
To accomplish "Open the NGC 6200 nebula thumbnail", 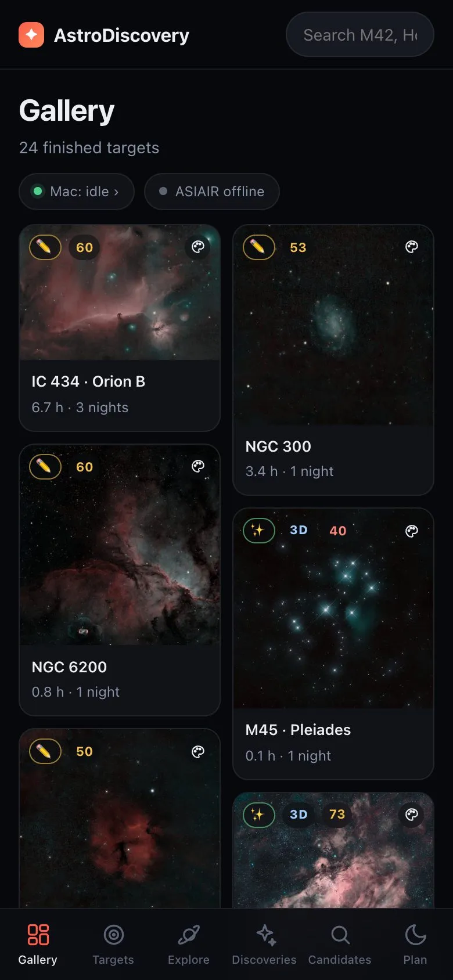I will coord(120,545).
